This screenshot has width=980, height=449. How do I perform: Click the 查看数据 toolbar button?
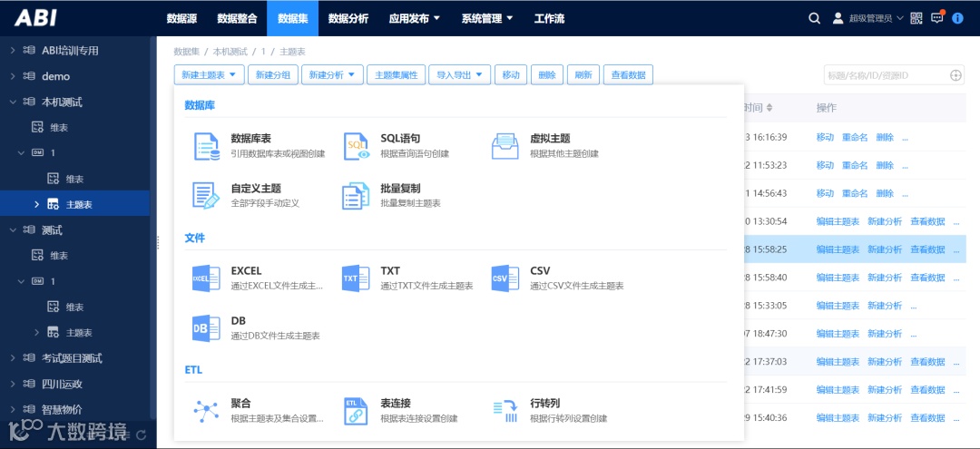tap(628, 75)
